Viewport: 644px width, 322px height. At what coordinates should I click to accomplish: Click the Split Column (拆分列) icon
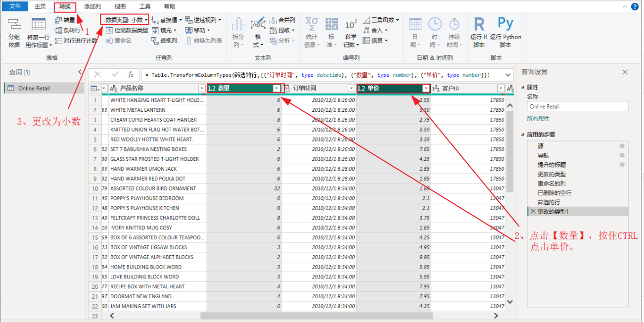pyautogui.click(x=238, y=24)
